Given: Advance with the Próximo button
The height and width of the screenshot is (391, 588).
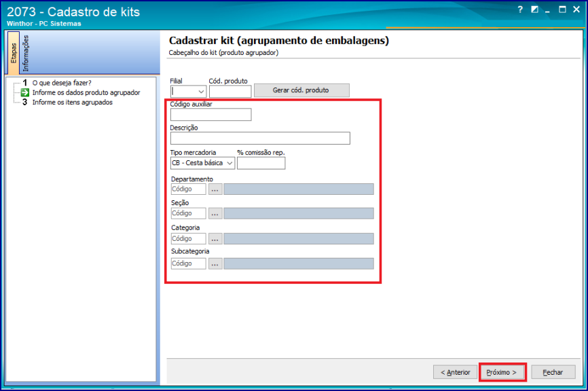Looking at the screenshot, I should [502, 372].
